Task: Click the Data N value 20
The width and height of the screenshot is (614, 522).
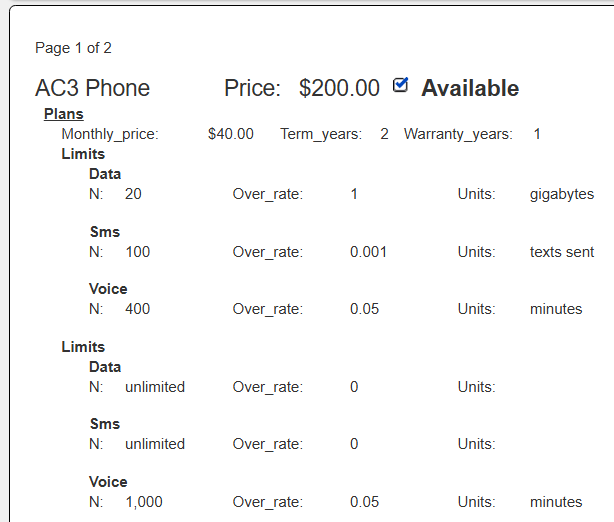Action: click(133, 194)
